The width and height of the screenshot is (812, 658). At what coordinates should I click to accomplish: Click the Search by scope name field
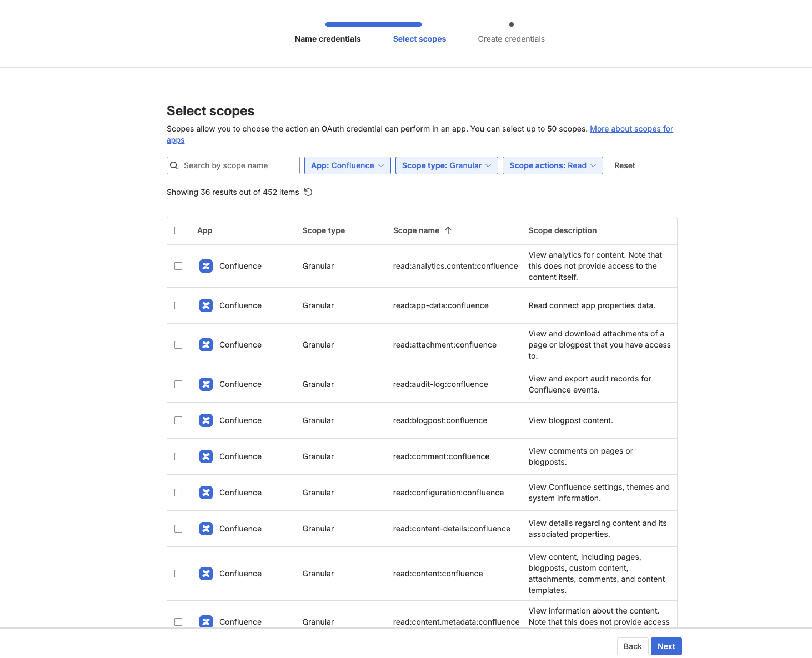tap(233, 165)
